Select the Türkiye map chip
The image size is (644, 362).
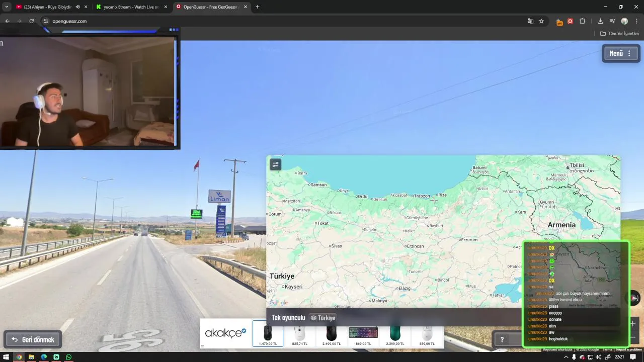(x=323, y=318)
